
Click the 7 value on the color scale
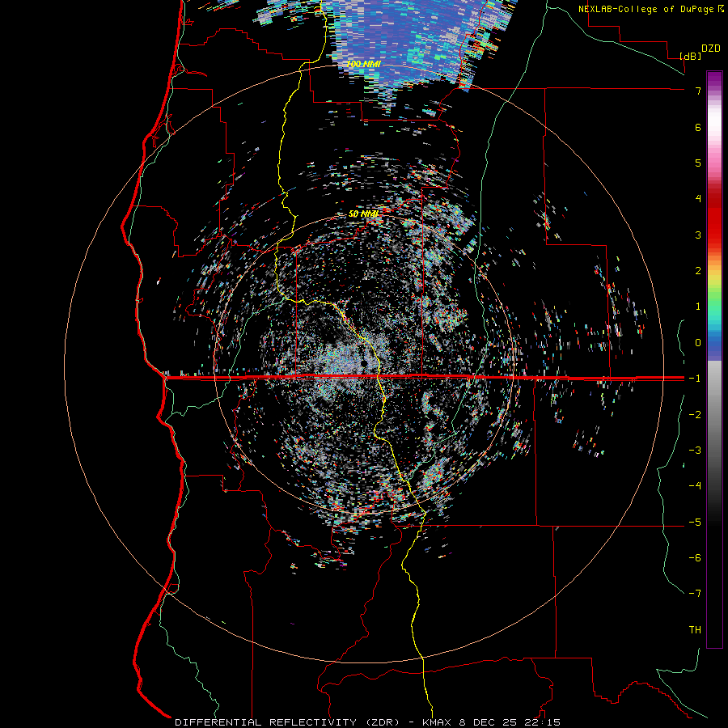[x=698, y=91]
